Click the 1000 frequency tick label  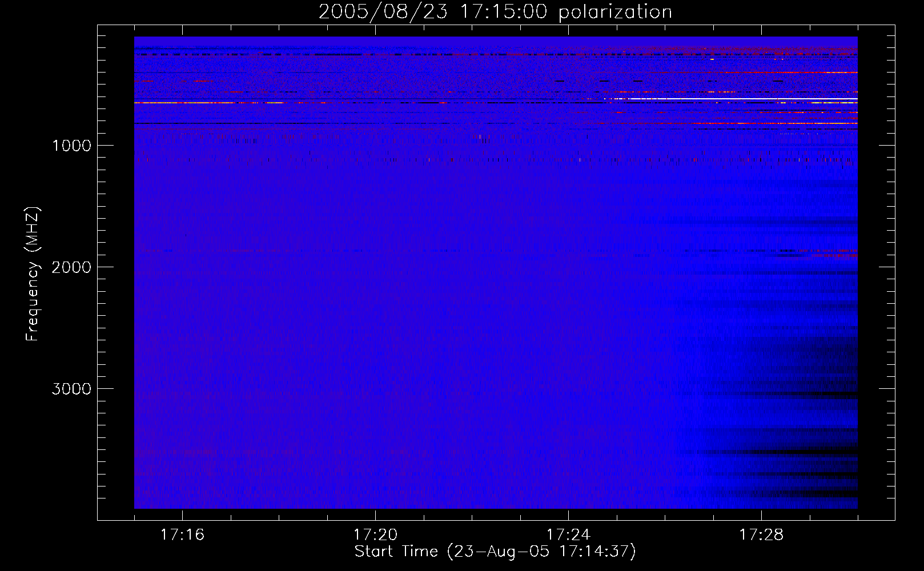(x=71, y=146)
